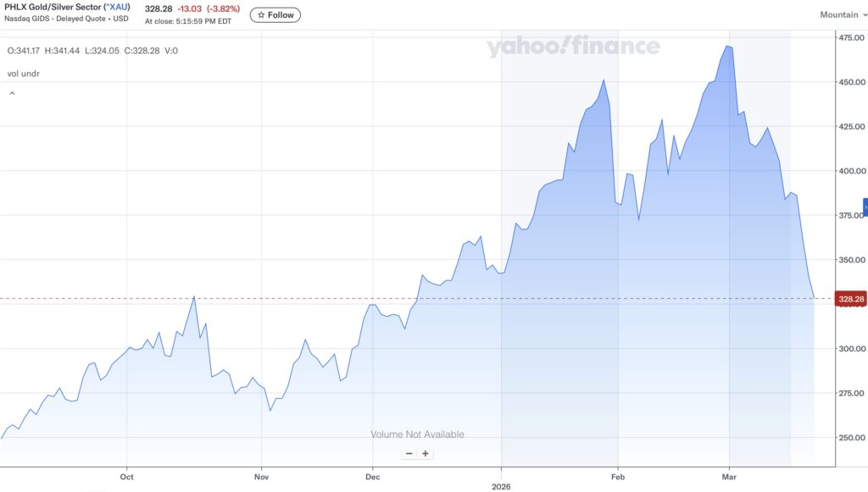The height and width of the screenshot is (492, 868).
Task: Click the blue marker on right edge
Action: click(865, 207)
